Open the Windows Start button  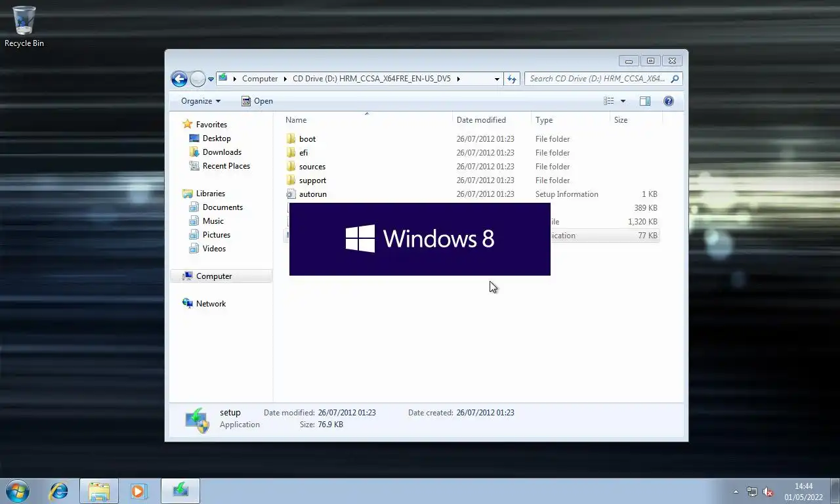18,491
